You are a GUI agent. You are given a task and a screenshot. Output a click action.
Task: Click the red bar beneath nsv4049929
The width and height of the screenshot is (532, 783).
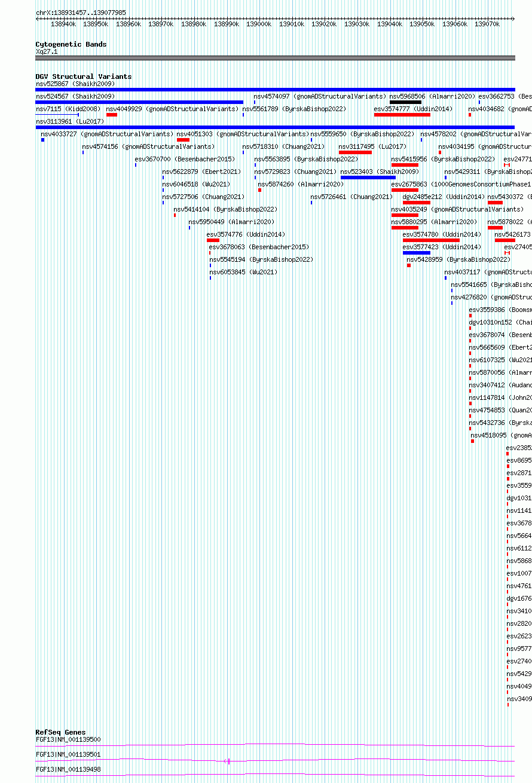click(112, 115)
